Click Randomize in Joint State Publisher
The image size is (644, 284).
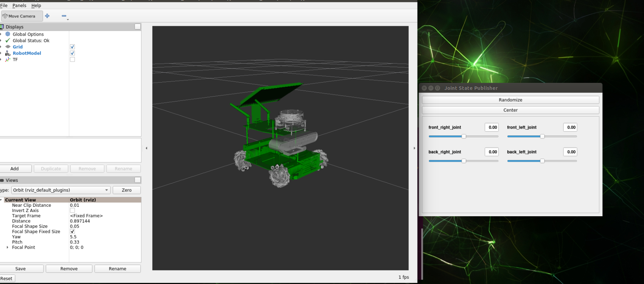click(511, 100)
